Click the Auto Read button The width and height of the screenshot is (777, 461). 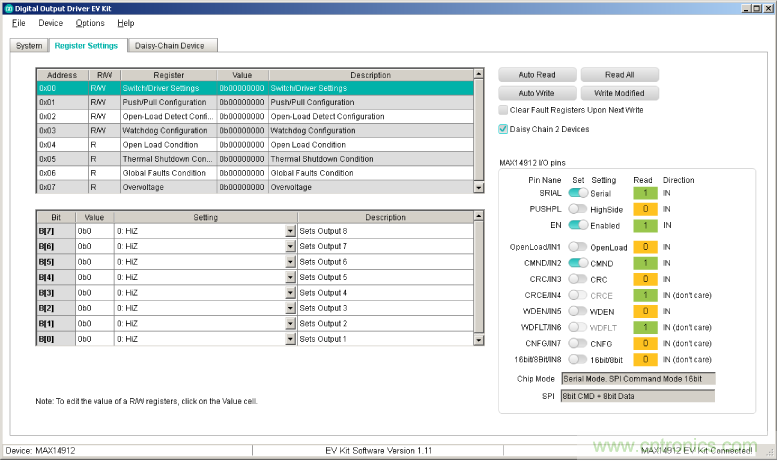538,75
